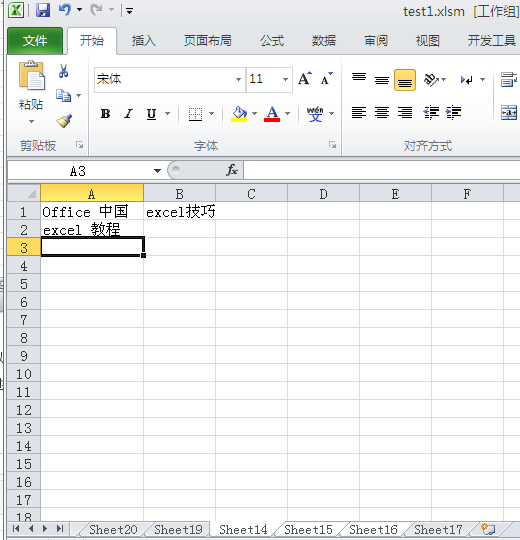Screen dimensions: 520x540
Task: Select cell B1 containing excel技巧
Action: tap(179, 211)
